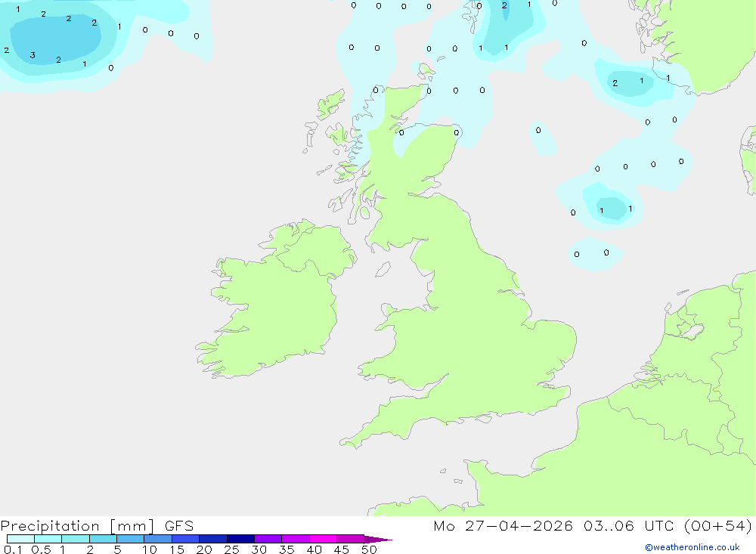Click the '10' legend scale label
Viewport: 756px width, 554px height.
(150, 549)
